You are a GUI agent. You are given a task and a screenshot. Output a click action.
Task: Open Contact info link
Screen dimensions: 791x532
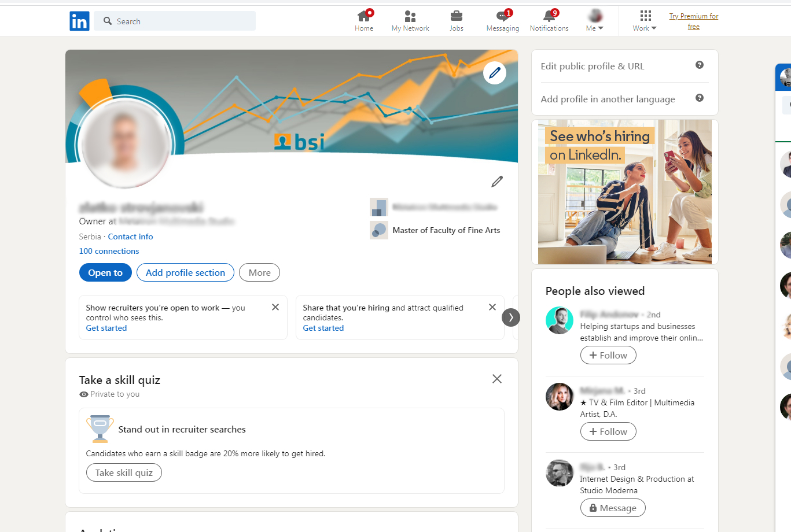pyautogui.click(x=130, y=237)
